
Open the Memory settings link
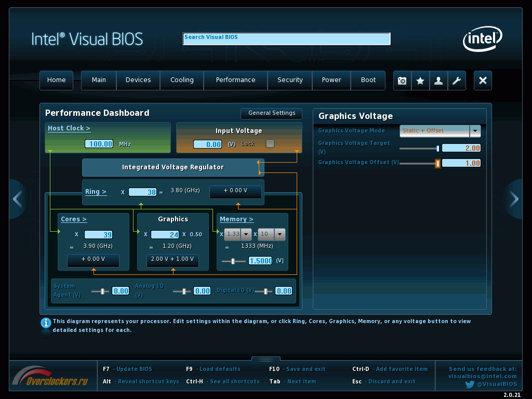(236, 219)
